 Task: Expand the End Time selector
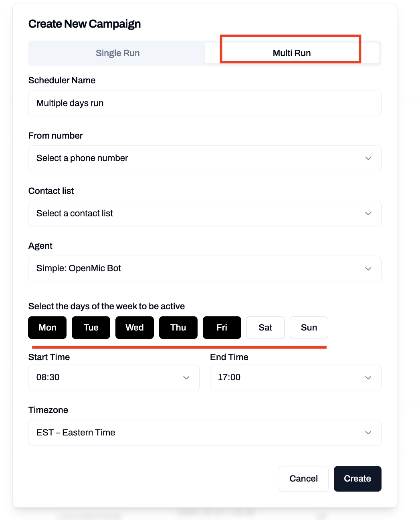pyautogui.click(x=295, y=377)
